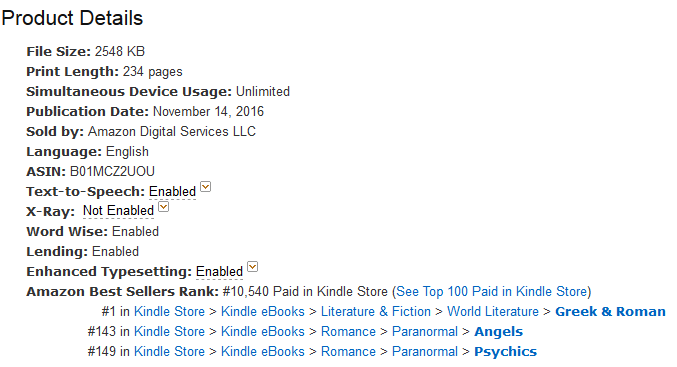Image resolution: width=677 pixels, height=367 pixels.
Task: Open the Psychics category link
Action: 505,351
